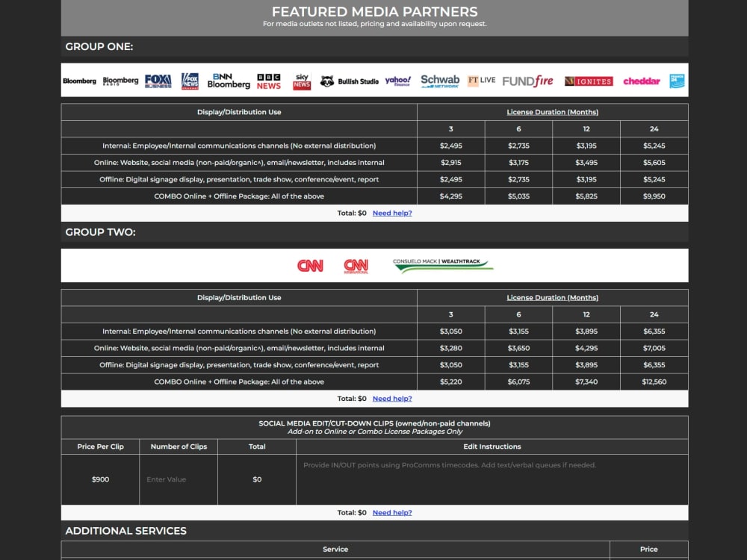
Task: Select Group Two Offline 24-month price $6,355
Action: (x=654, y=365)
